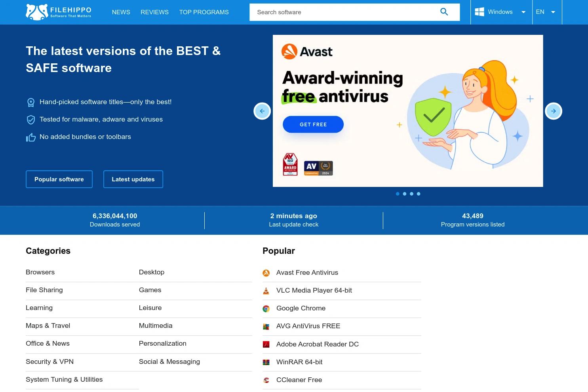This screenshot has width=588, height=392.
Task: Click the Windows logo icon in the header
Action: point(480,12)
